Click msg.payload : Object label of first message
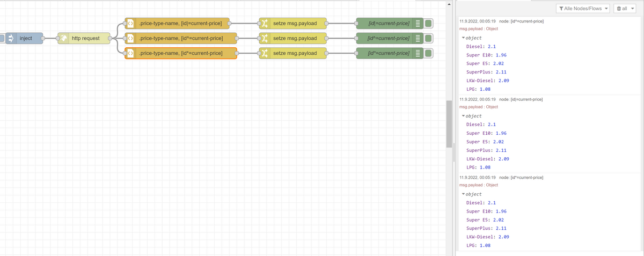The height and width of the screenshot is (256, 644). coord(480,29)
